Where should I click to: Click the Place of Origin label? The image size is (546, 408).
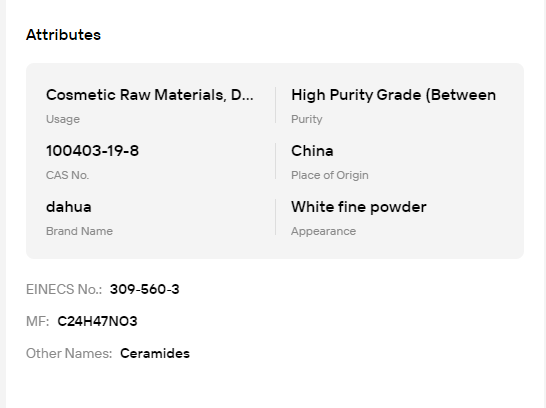pyautogui.click(x=329, y=175)
